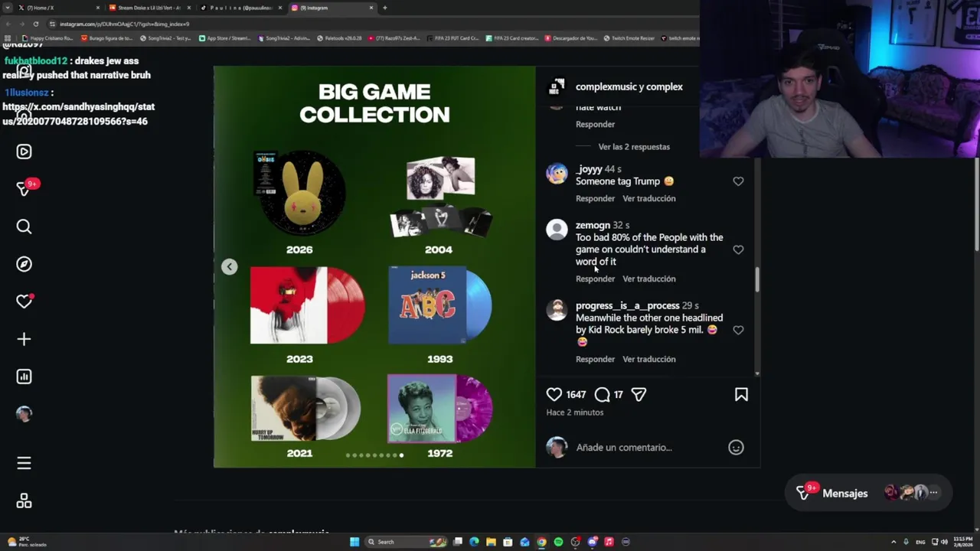Screen dimensions: 980x551
Task: Open the direct messages sidebar icon with 9+ badge
Action: tap(24, 188)
